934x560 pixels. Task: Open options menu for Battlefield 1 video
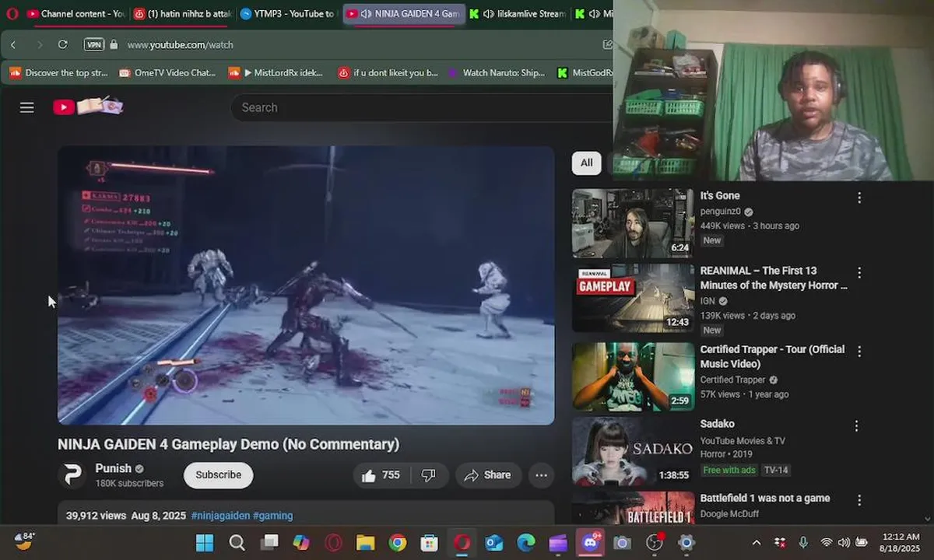tap(859, 500)
